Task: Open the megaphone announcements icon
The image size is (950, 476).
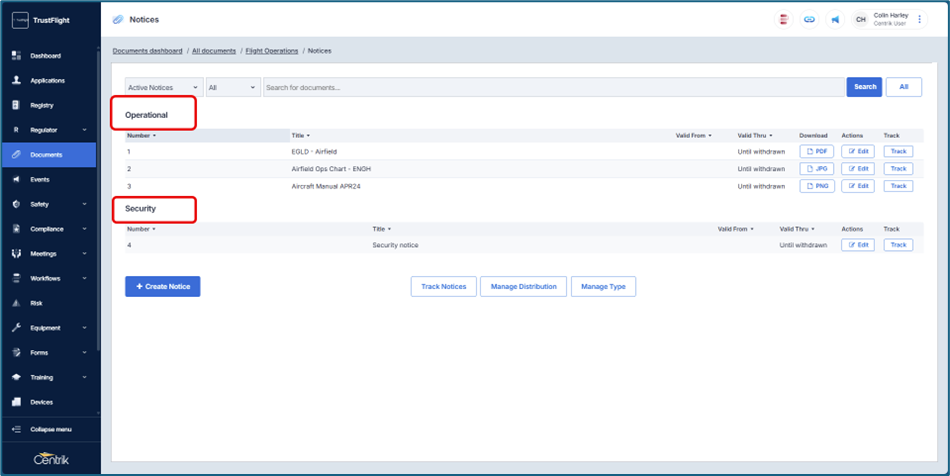Action: (x=835, y=19)
